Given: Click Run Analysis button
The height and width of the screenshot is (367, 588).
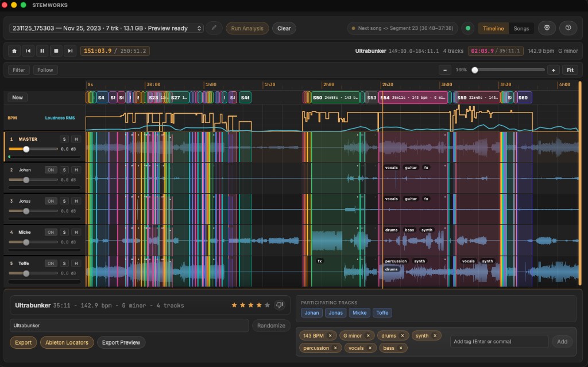Looking at the screenshot, I should [x=247, y=28].
